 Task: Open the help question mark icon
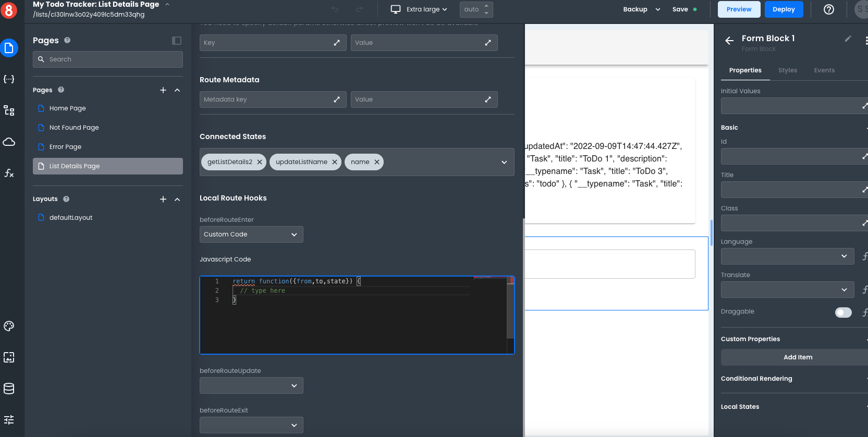[828, 9]
